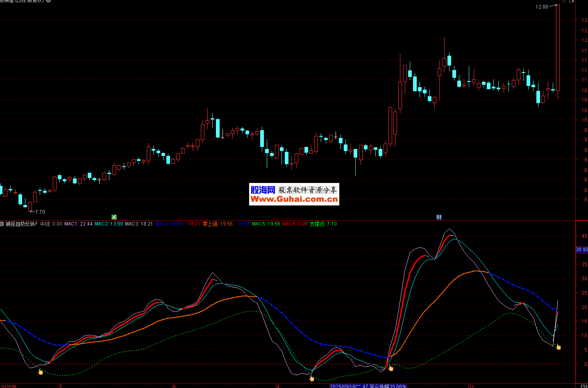Click the 捕捉趋势反转F indicator name
The height and width of the screenshot is (388, 588).
22,224
